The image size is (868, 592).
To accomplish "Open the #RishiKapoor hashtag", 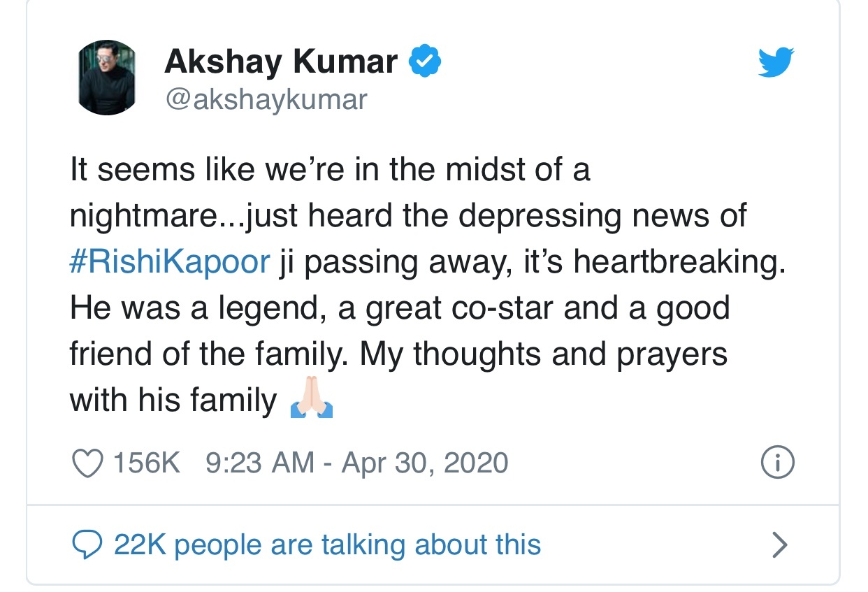I will [x=170, y=262].
